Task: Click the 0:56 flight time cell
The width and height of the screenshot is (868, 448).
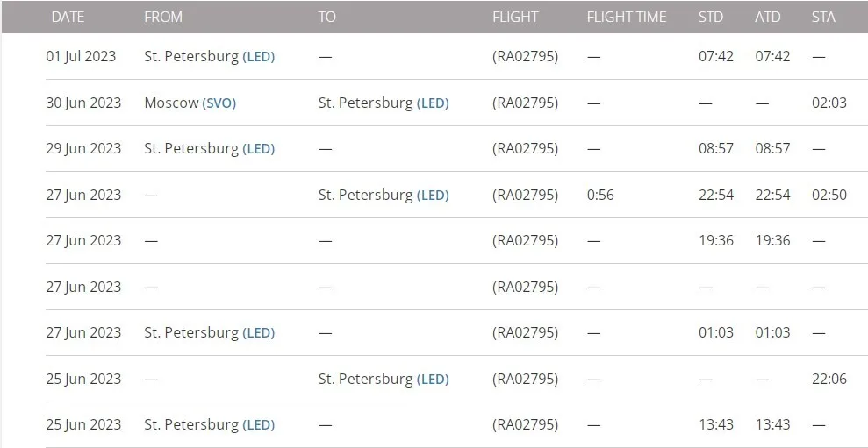Action: click(600, 195)
